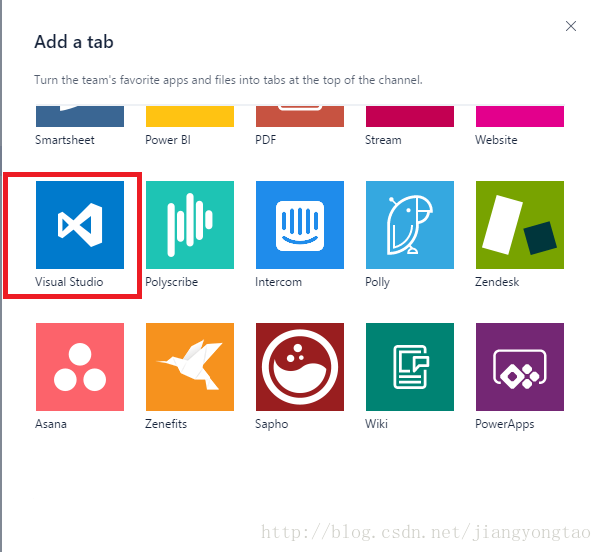The image size is (602, 552).
Task: Select the pink Website tile
Action: [520, 116]
